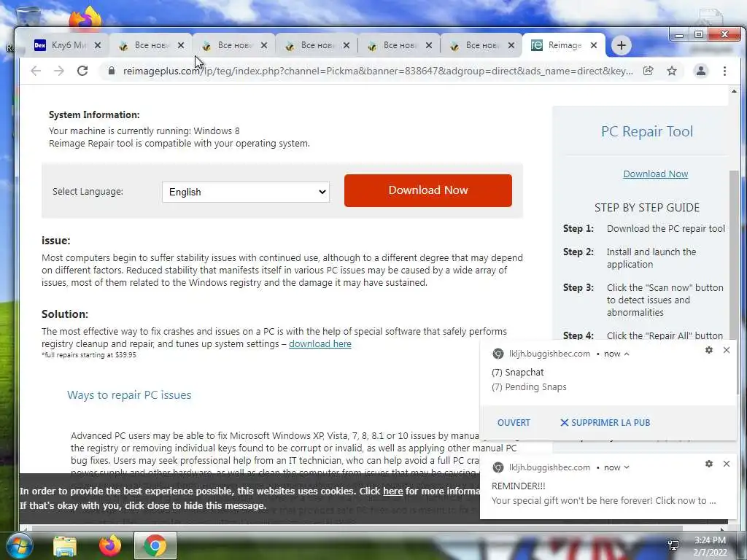Follow the 'download here' link
Image resolution: width=747 pixels, height=560 pixels.
[x=320, y=344]
